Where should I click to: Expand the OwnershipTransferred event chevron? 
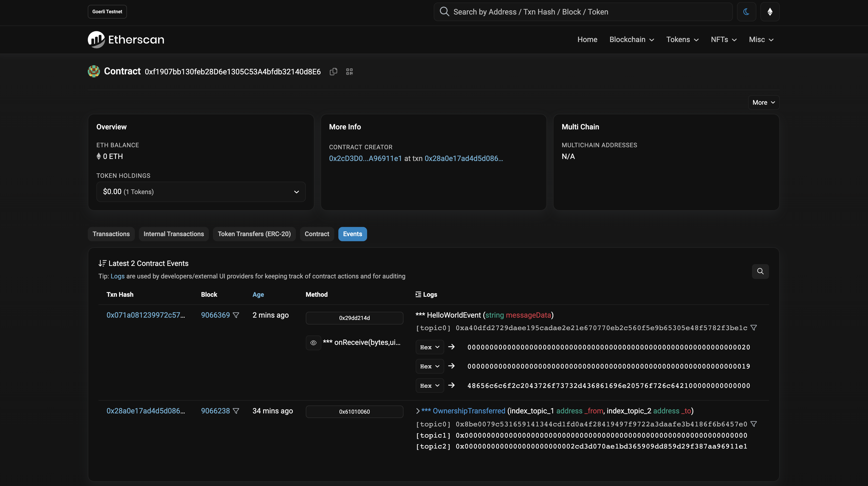[x=418, y=411]
